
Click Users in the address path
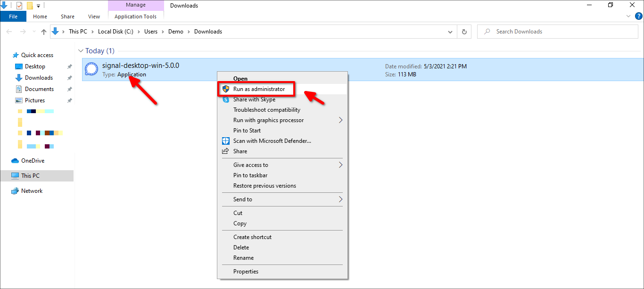[x=151, y=32]
